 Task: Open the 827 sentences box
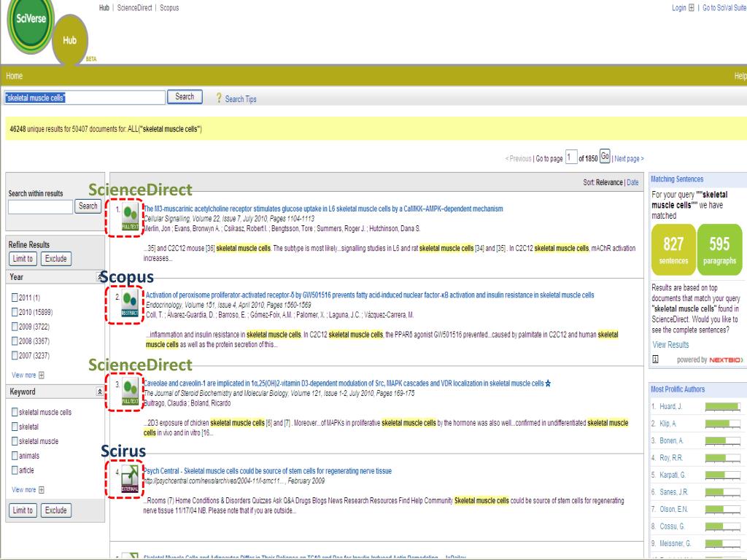point(673,249)
